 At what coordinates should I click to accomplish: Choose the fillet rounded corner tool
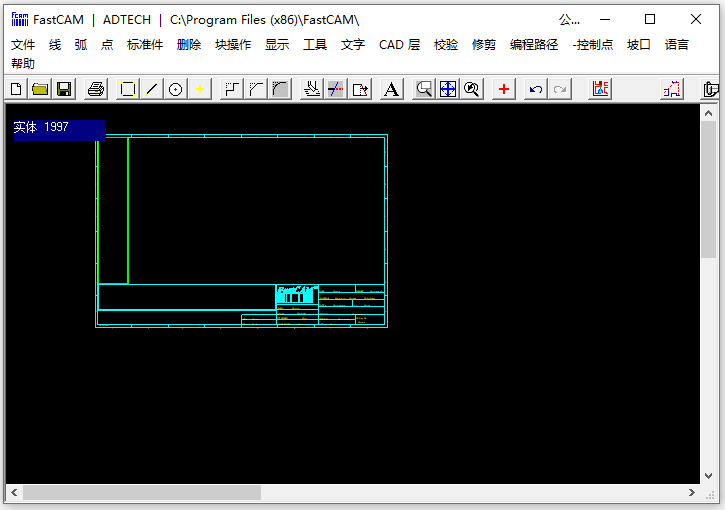click(280, 89)
